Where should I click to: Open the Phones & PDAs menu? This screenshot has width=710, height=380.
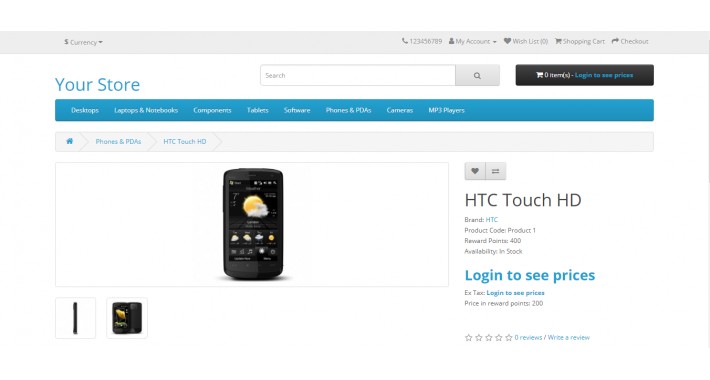pyautogui.click(x=348, y=110)
